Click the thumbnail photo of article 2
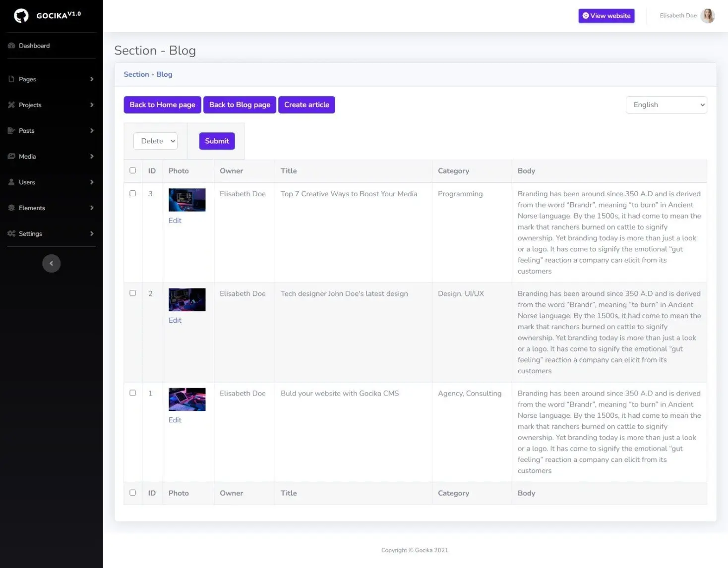The image size is (728, 568). coord(187,300)
